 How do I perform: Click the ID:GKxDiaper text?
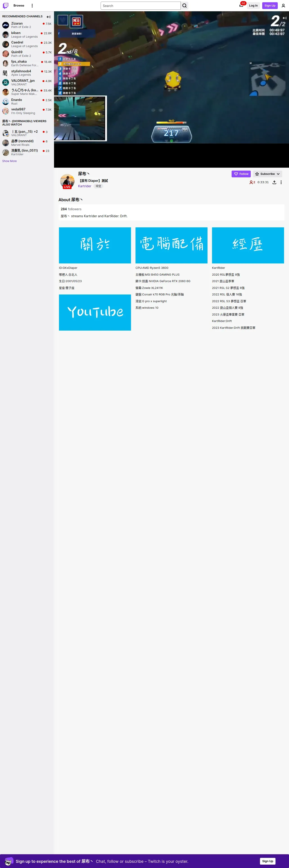(x=68, y=268)
